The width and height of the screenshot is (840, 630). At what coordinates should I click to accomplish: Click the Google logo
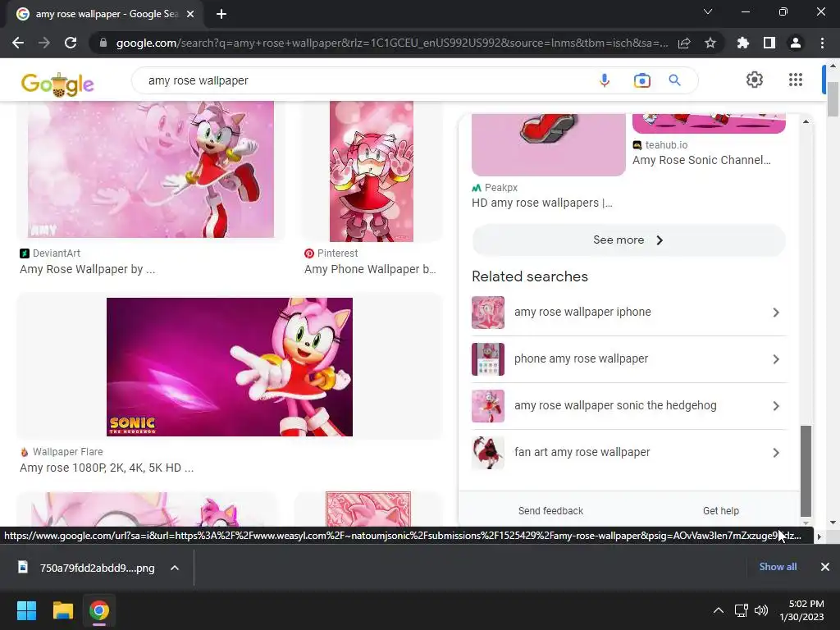pos(57,84)
